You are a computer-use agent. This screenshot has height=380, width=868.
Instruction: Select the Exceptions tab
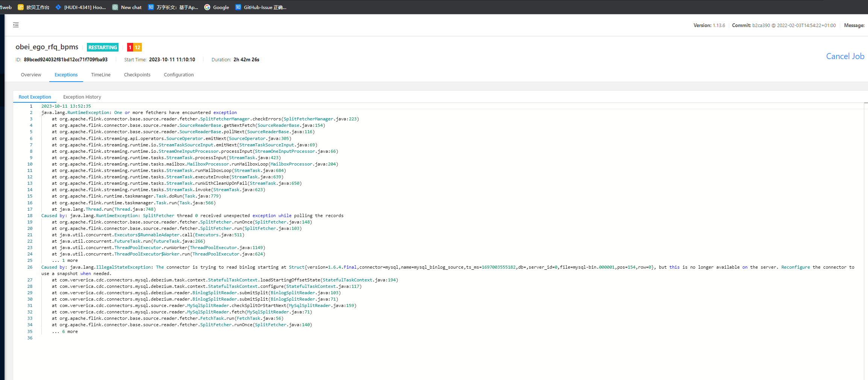point(66,74)
